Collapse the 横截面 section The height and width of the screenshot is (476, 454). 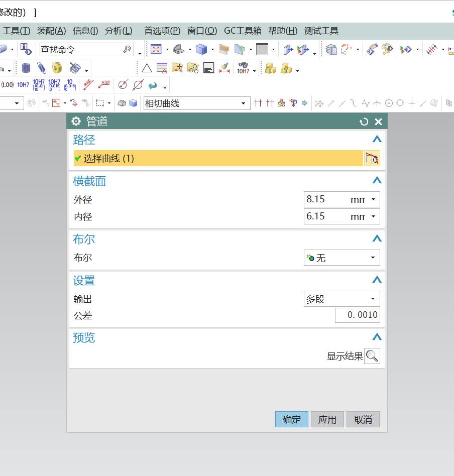pos(377,181)
